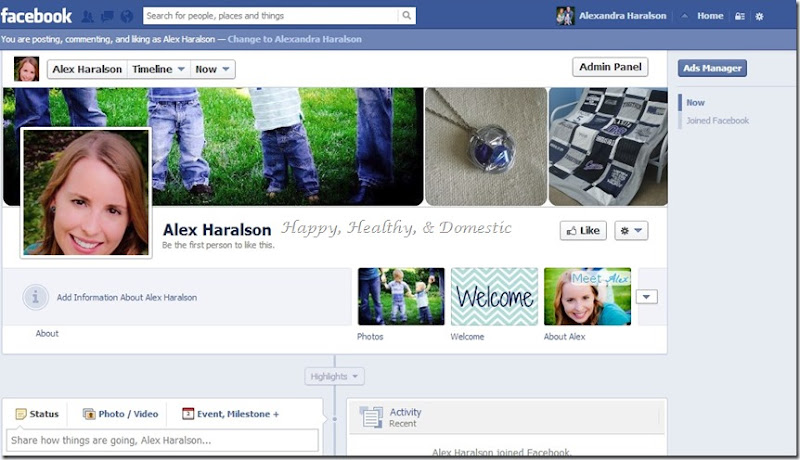Select Now in timeline sidebar
The height and width of the screenshot is (460, 800).
pos(695,103)
